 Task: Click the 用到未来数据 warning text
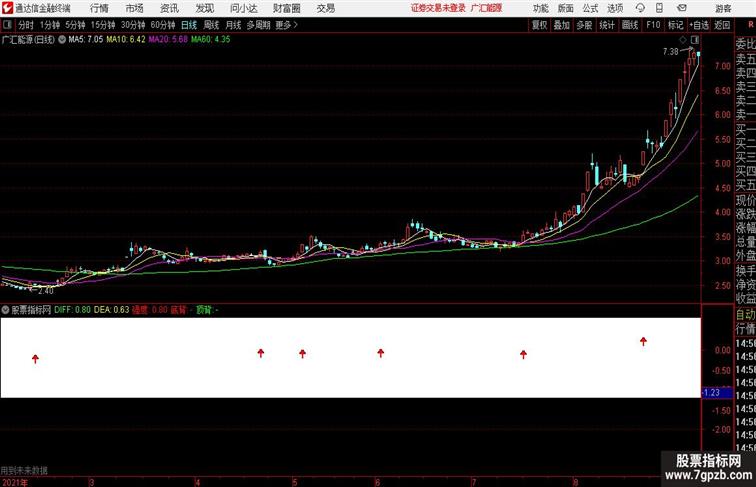click(x=24, y=470)
